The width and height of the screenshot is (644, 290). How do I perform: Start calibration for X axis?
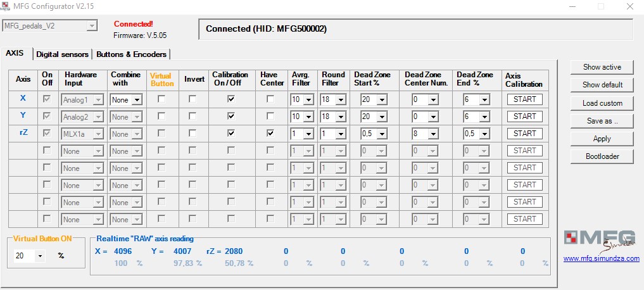[524, 99]
